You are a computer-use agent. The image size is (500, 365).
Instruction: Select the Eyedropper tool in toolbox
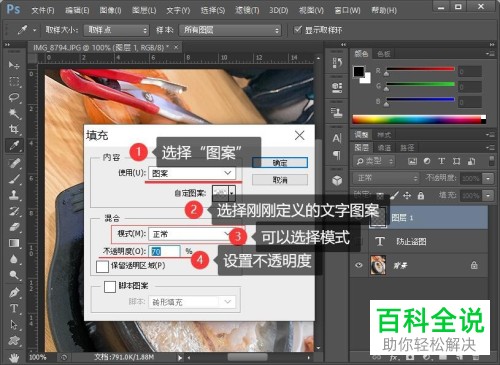(14, 145)
